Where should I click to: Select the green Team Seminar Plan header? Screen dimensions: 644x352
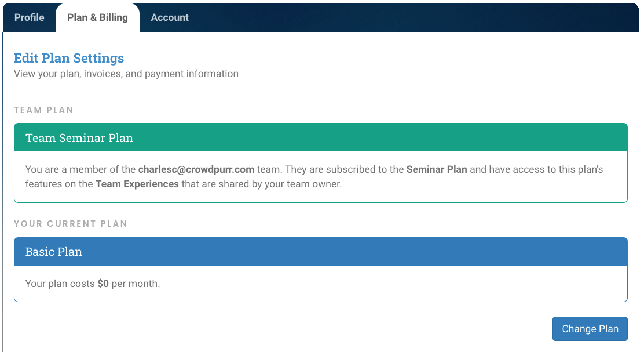click(x=321, y=137)
